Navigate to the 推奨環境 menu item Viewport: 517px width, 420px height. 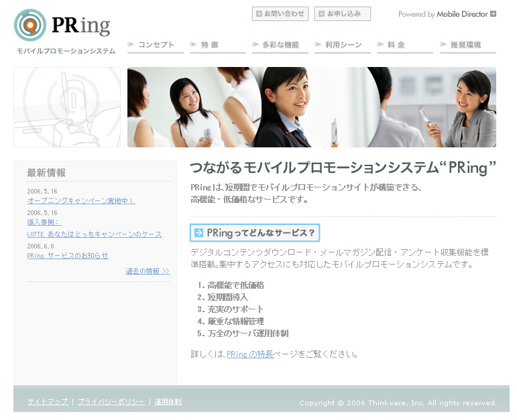(467, 45)
